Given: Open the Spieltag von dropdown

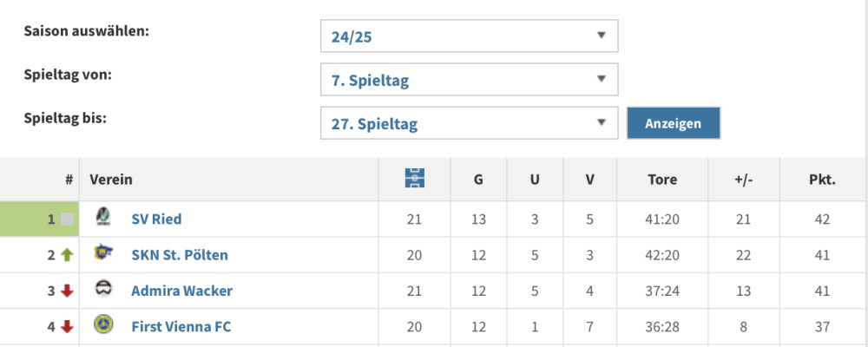Looking at the screenshot, I should coord(469,81).
